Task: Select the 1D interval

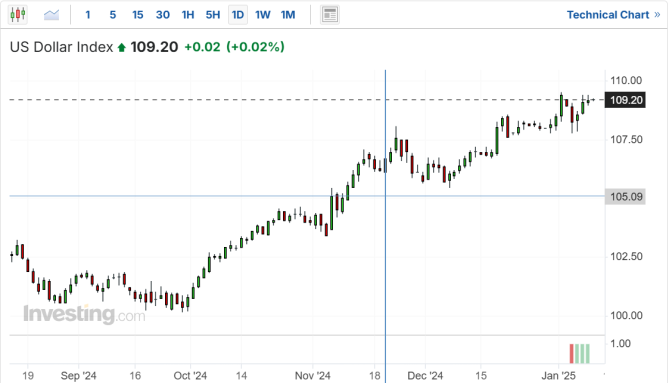Action: pyautogui.click(x=238, y=15)
